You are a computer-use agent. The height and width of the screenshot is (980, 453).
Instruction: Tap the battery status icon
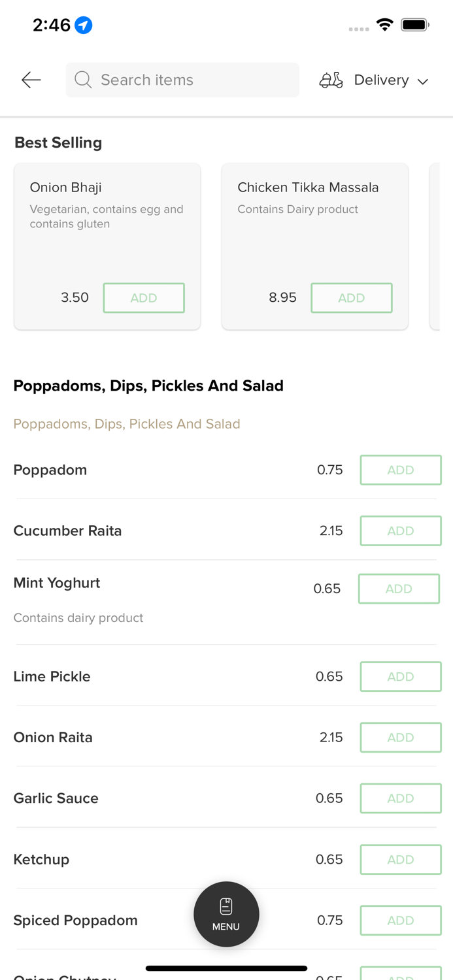[414, 25]
